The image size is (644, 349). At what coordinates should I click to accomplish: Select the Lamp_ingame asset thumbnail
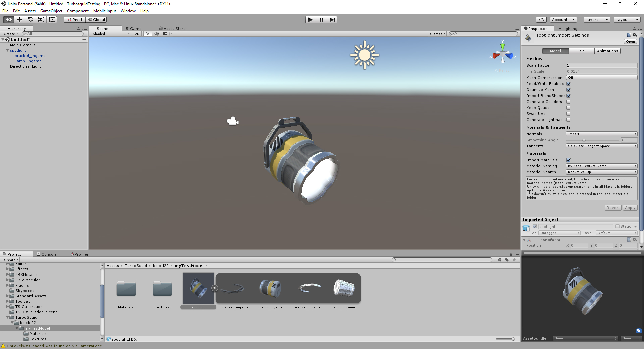(271, 289)
